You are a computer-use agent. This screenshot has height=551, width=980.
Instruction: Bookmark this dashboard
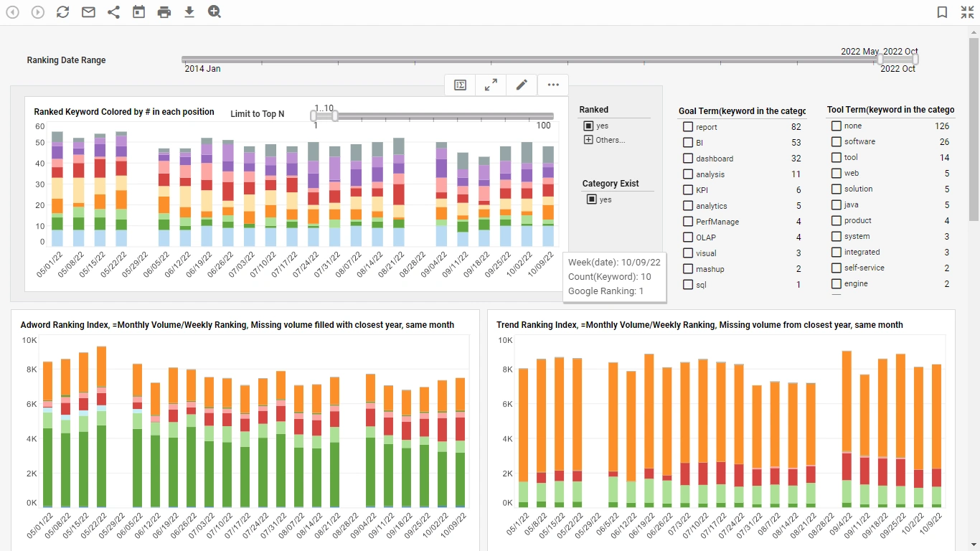coord(942,11)
